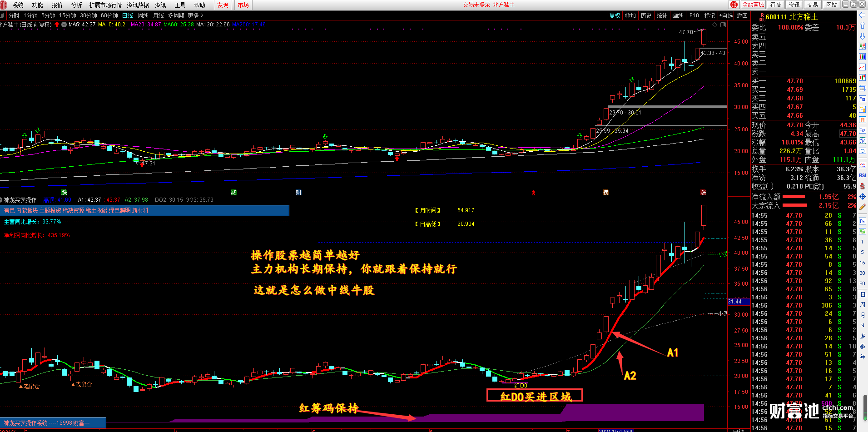Click the 财 marker at chart bottom
Viewport: 868px width, 432px height.
(x=298, y=193)
